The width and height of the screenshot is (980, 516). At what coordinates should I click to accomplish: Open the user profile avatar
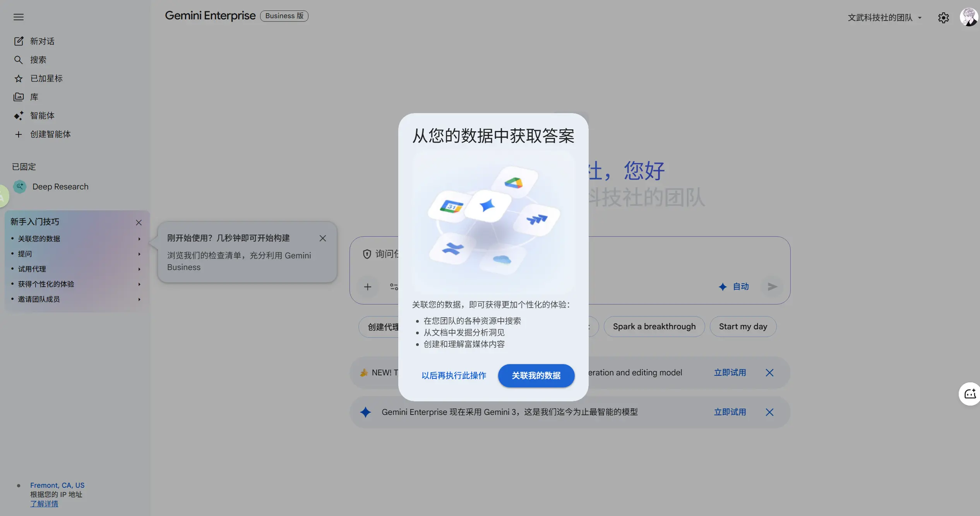pyautogui.click(x=968, y=17)
